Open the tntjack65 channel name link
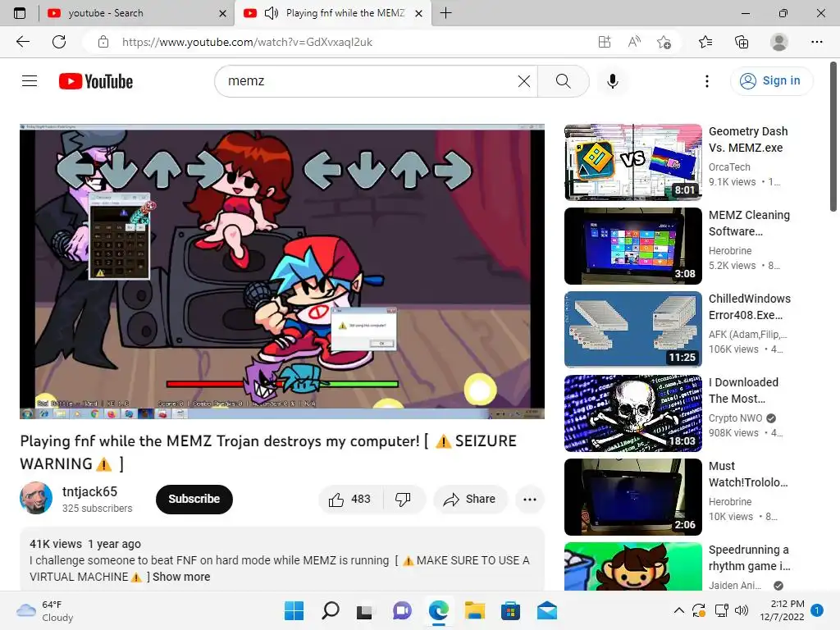Screen dimensions: 840x630 click(89, 491)
